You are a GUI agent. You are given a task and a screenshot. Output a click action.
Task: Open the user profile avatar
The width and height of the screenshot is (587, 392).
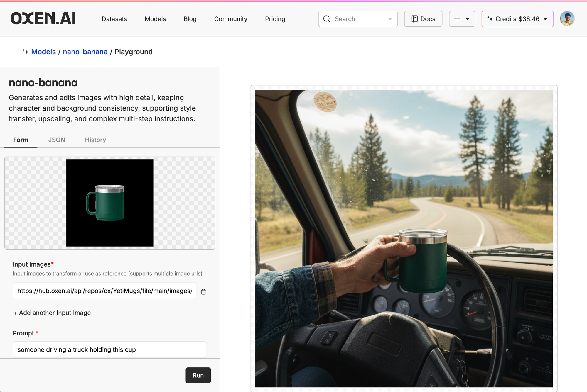coord(567,19)
